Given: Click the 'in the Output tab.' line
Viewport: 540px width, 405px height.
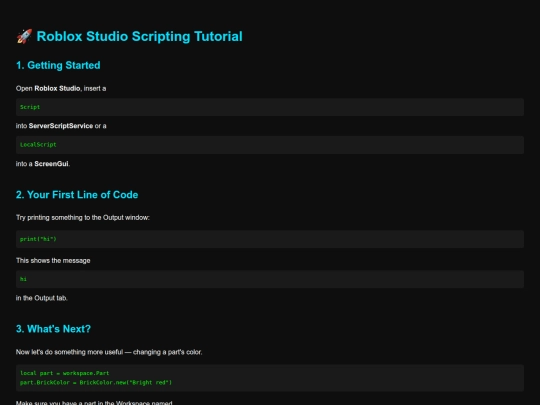Looking at the screenshot, I should coord(42,298).
